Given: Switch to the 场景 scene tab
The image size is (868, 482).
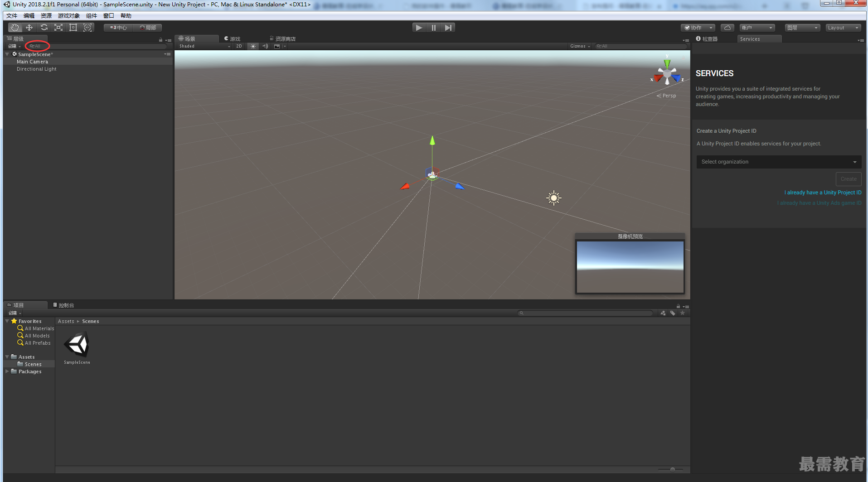Looking at the screenshot, I should 196,39.
